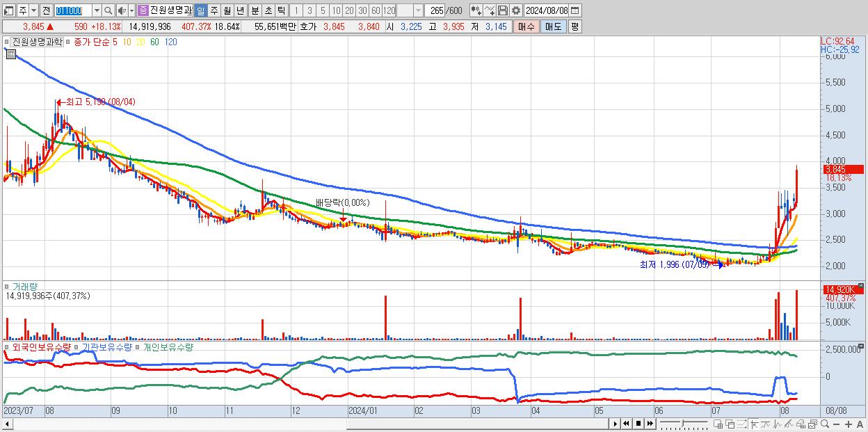Open stock search magnifier icon
The image size is (868, 432).
click(x=108, y=10)
